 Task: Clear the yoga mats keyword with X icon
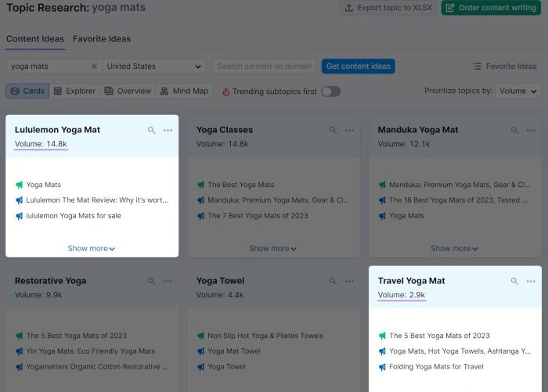tap(95, 66)
